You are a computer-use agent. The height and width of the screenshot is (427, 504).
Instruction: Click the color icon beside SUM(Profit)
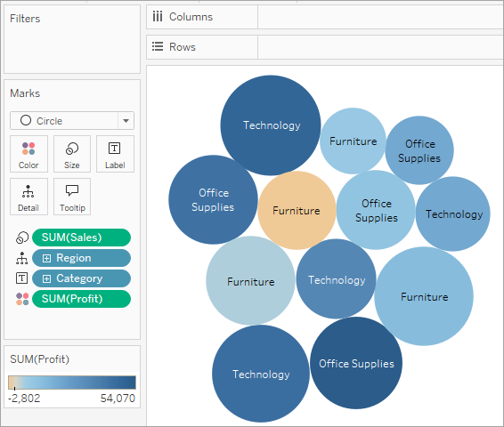22,299
